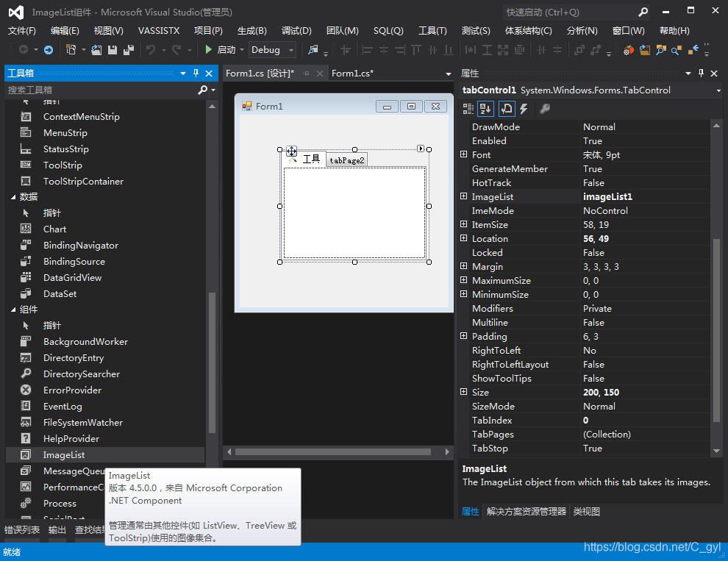Screen dimensions: 728x561
Task: Click the TabPages (Collection) value
Action: 644,434
